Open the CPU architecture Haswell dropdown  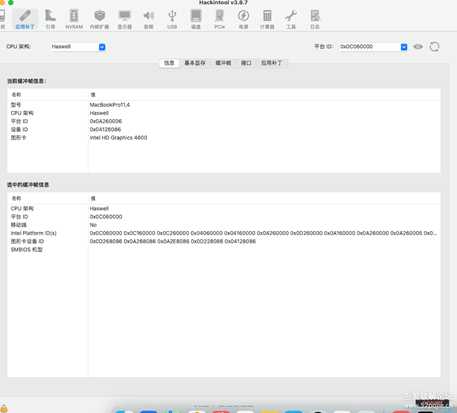(x=79, y=47)
